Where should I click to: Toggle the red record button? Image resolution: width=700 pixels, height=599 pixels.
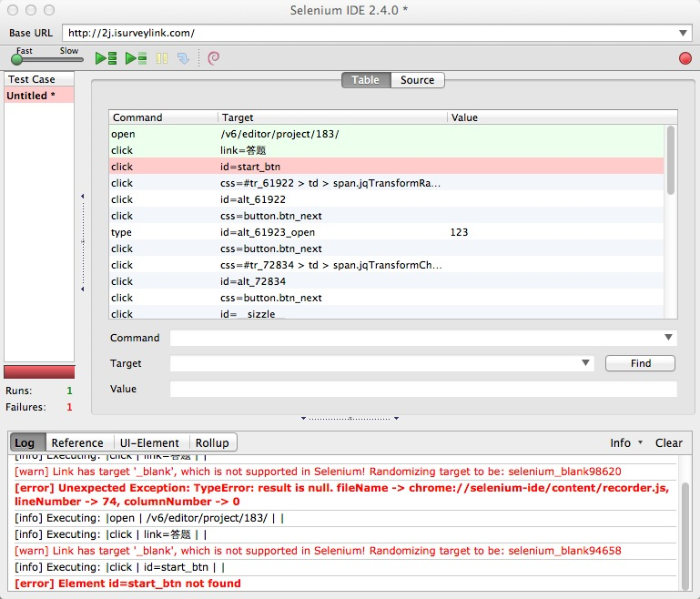[685, 58]
